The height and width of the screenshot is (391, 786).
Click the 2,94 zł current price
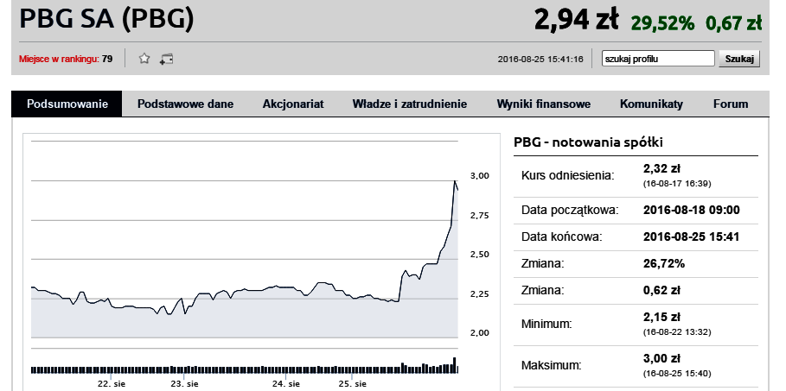[x=576, y=21]
